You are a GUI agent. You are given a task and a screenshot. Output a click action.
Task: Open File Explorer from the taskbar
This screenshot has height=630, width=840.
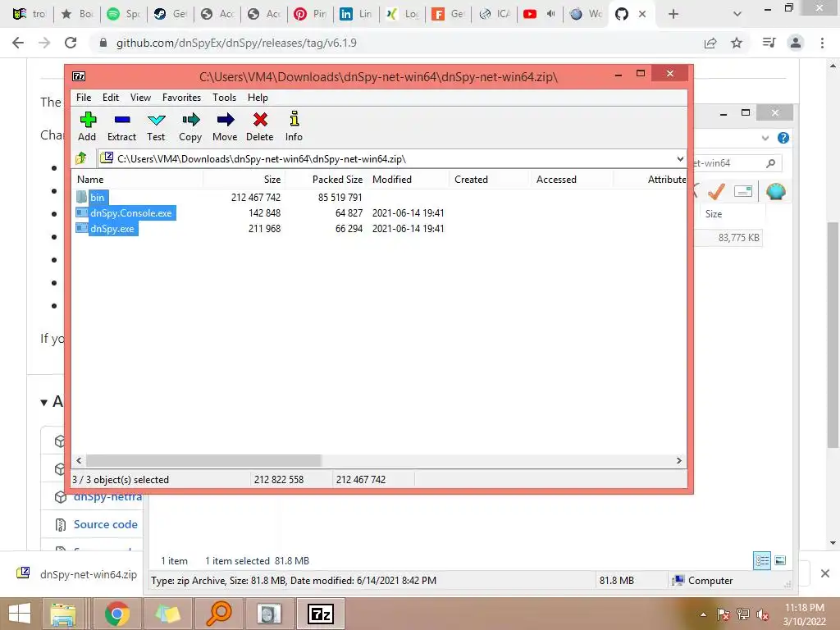pyautogui.click(x=63, y=614)
